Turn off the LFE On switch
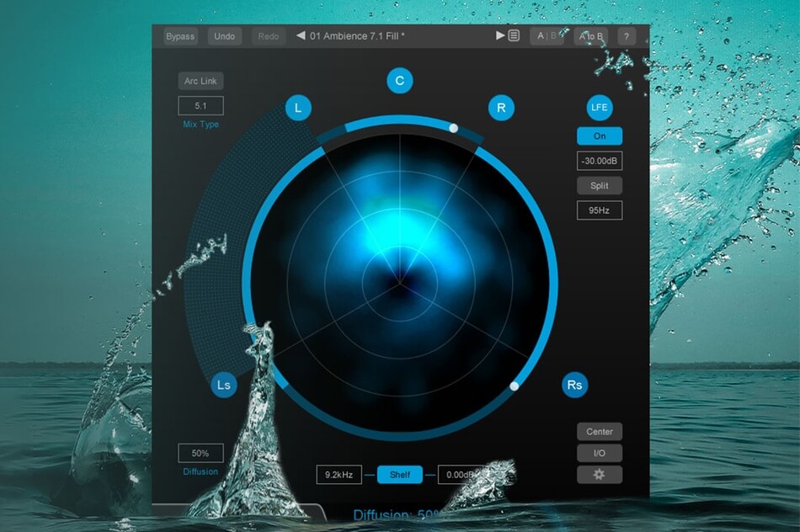Viewport: 800px width, 532px height. (x=600, y=136)
